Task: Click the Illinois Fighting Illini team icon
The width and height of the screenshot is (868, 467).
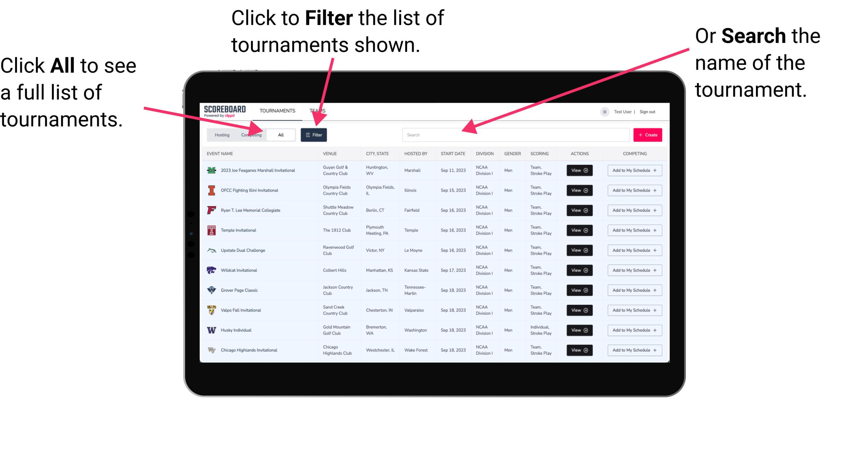Action: [x=211, y=190]
